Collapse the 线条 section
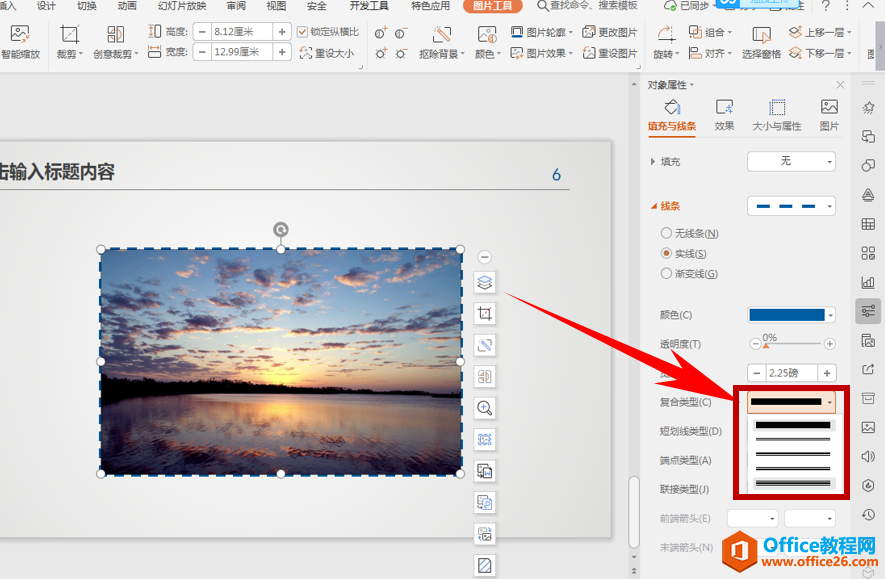 (x=655, y=206)
